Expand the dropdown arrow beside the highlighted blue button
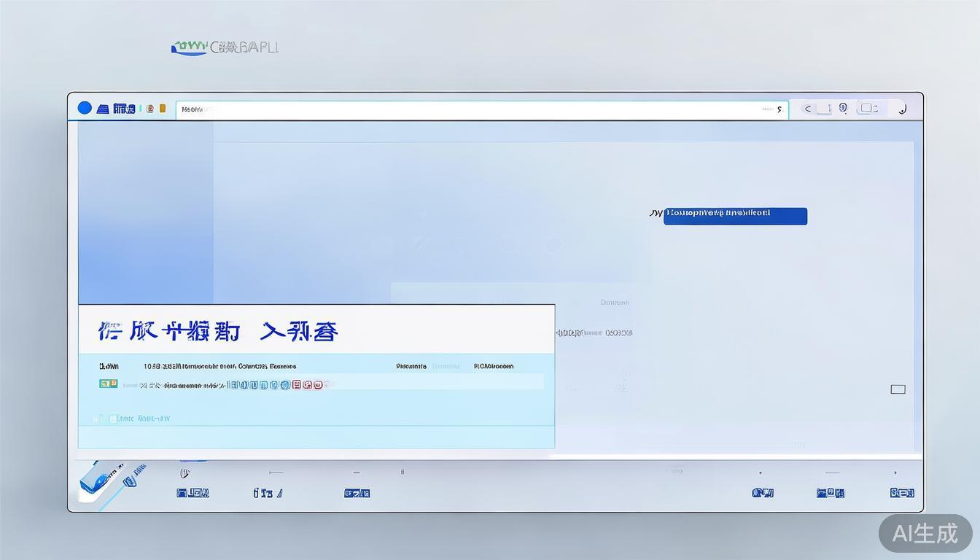The height and width of the screenshot is (560, 980). pos(655,214)
